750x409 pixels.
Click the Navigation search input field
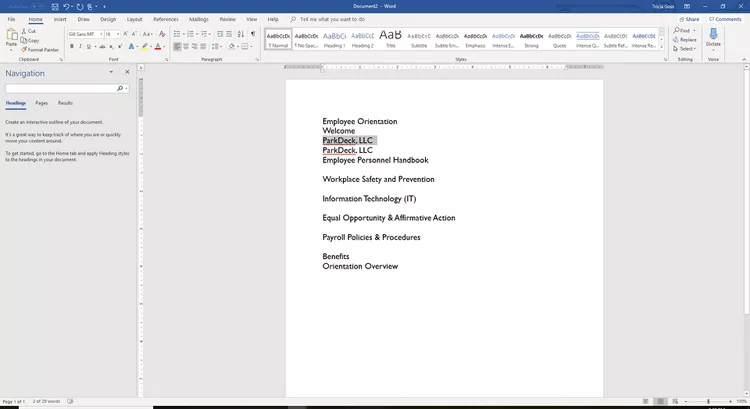pyautogui.click(x=61, y=88)
